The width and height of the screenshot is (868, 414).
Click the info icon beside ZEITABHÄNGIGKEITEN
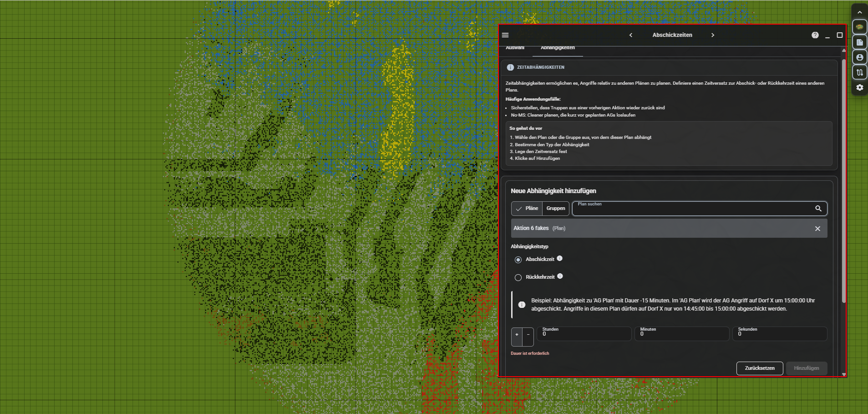click(x=510, y=67)
